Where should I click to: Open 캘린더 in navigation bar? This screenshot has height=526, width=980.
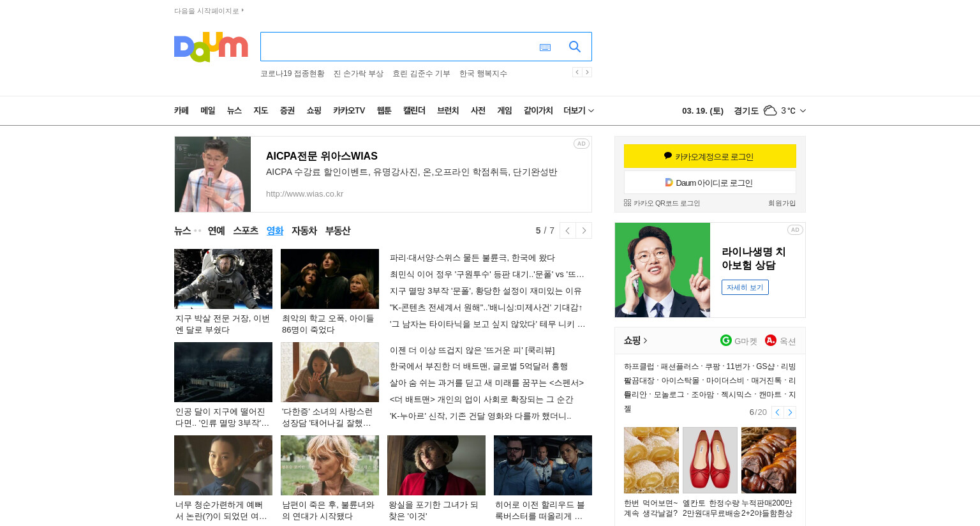pos(414,110)
